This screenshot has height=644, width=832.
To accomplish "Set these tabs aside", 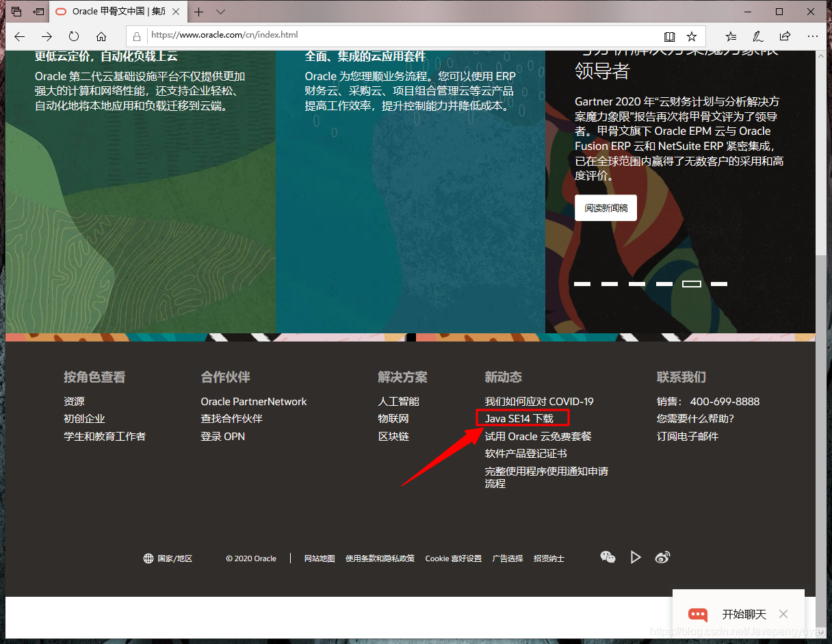I will coord(39,12).
